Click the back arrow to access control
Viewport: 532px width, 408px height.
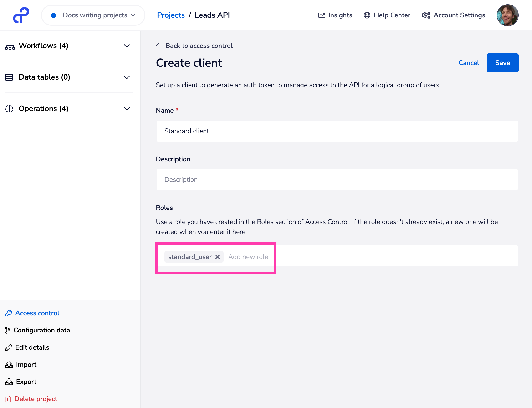click(159, 46)
